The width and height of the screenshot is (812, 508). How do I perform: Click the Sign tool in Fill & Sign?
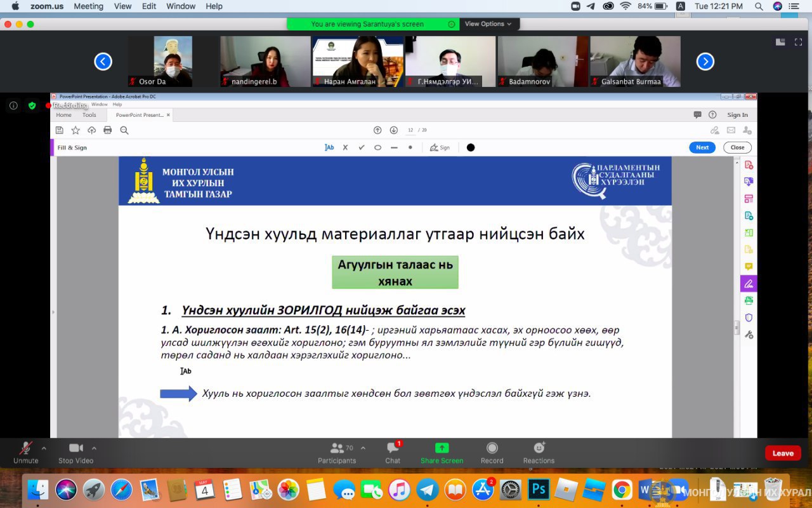[x=440, y=147]
